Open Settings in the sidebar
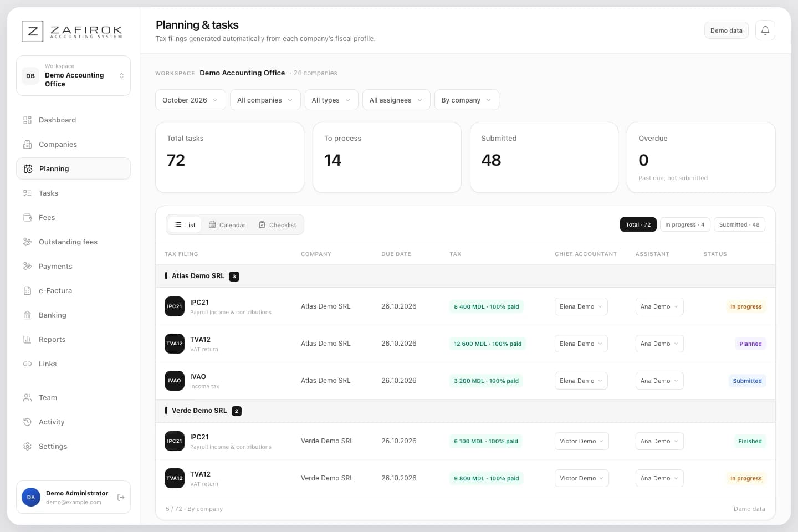Viewport: 798px width, 532px height. [74, 447]
